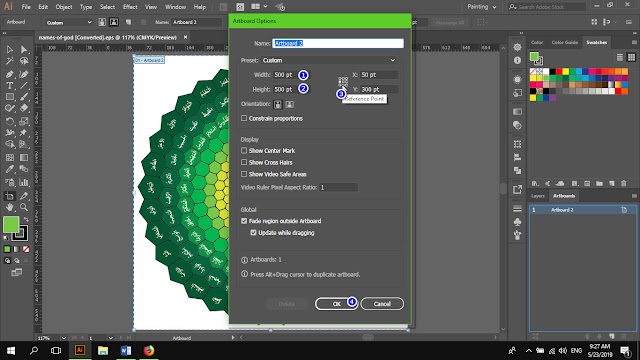
Task: Set fill to None in toolbar
Action: click(x=26, y=249)
